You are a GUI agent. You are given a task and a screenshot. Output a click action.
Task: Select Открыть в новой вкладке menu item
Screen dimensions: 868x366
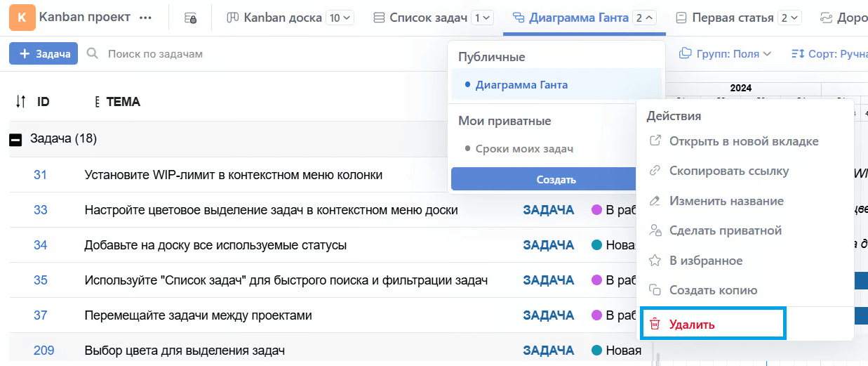(743, 141)
